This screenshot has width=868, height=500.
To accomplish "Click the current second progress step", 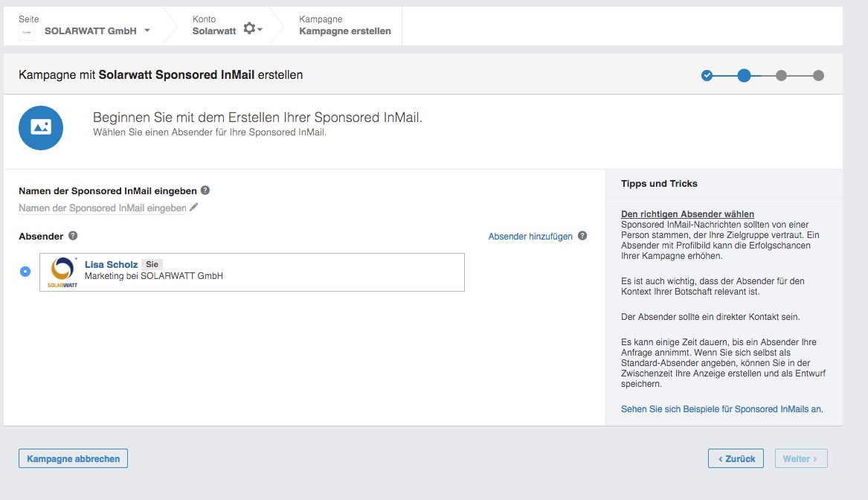I will coord(744,75).
